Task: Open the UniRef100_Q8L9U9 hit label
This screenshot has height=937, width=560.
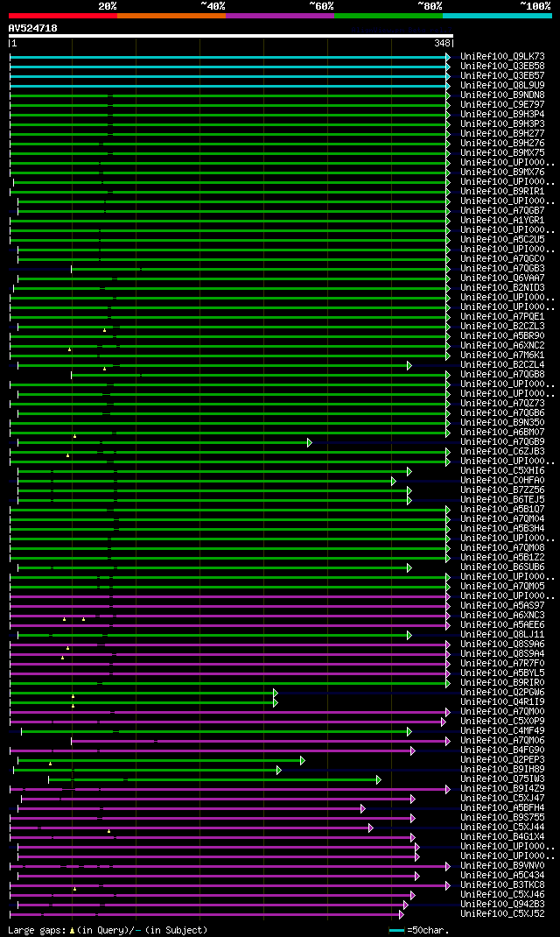Action: point(502,86)
